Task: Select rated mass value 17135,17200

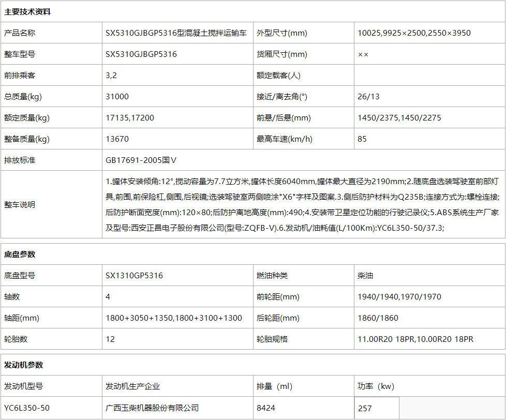Action: pos(130,118)
